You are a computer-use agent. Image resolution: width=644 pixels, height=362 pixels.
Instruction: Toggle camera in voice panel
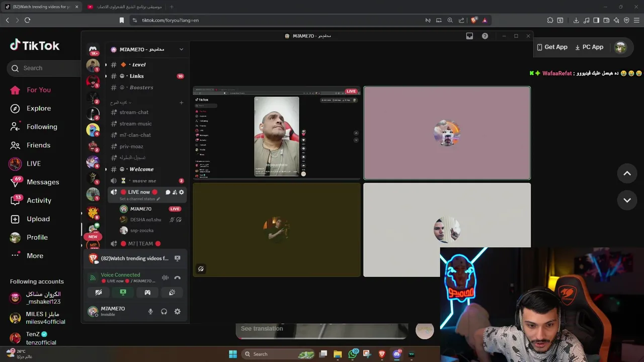pyautogui.click(x=99, y=292)
